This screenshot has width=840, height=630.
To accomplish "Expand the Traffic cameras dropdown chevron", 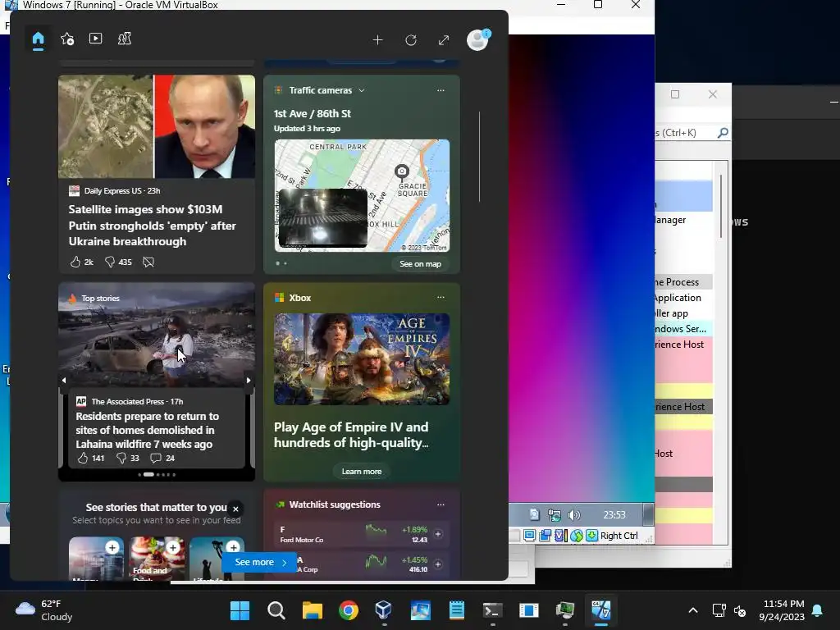I will (362, 90).
